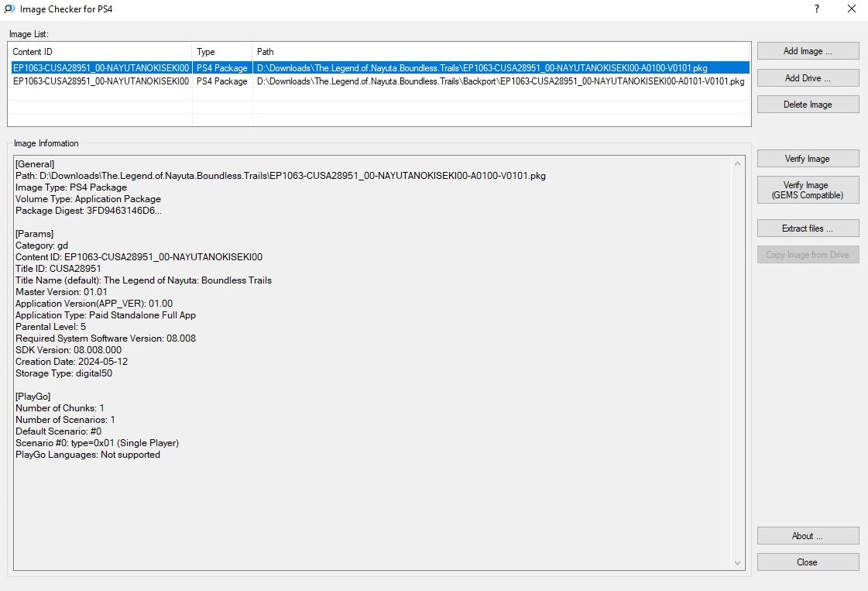Sort by the Content ID column header
868x591 pixels.
point(101,52)
